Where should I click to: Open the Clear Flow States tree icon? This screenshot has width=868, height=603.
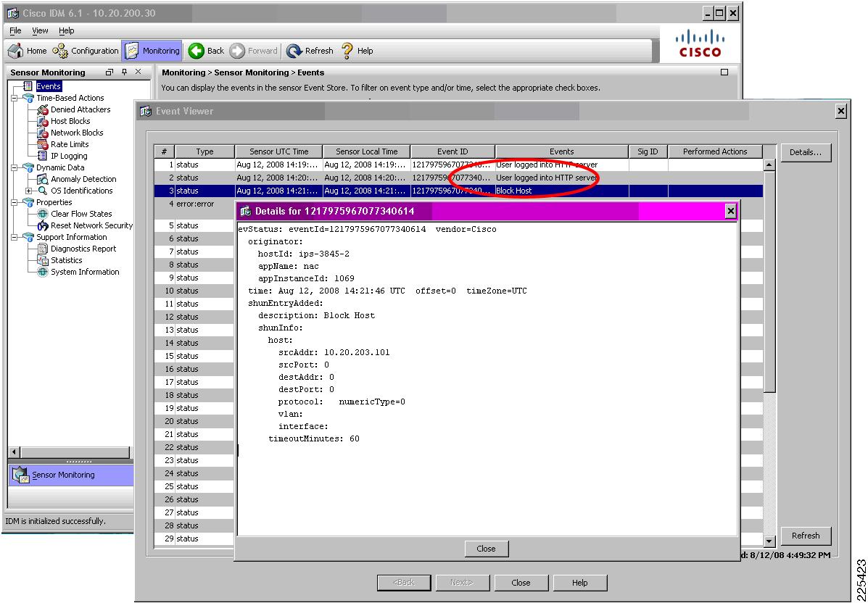coord(43,214)
